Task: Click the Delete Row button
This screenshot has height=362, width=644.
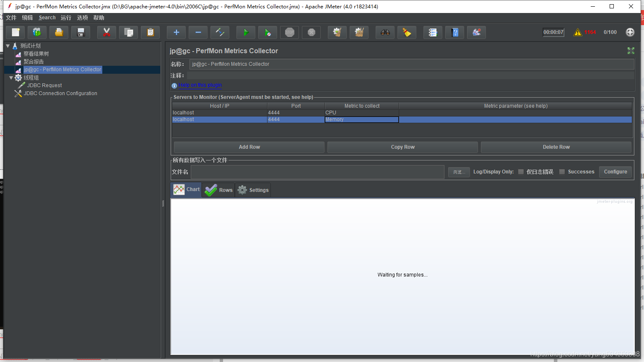Action: (x=556, y=147)
